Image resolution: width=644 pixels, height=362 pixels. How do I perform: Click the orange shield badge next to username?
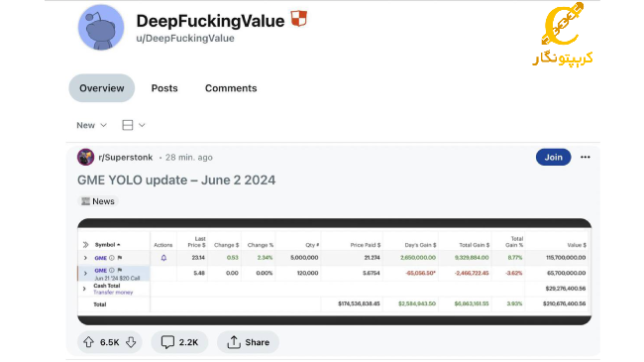pos(299,19)
